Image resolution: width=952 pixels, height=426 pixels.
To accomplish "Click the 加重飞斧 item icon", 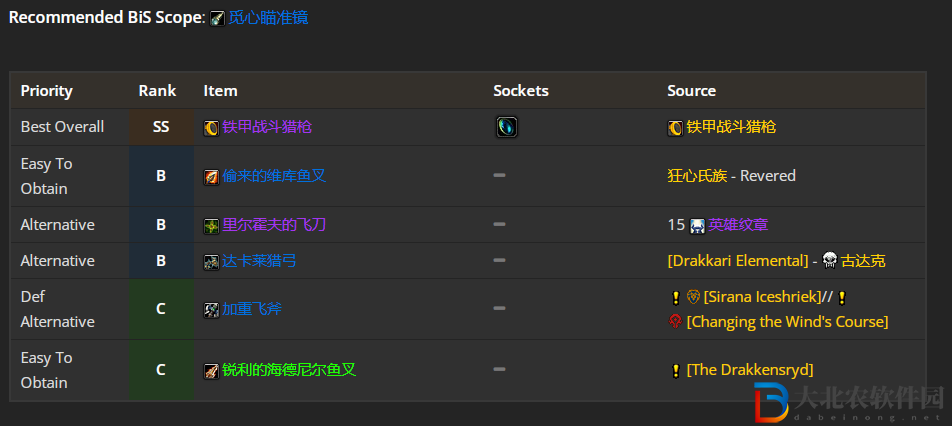I will point(211,310).
